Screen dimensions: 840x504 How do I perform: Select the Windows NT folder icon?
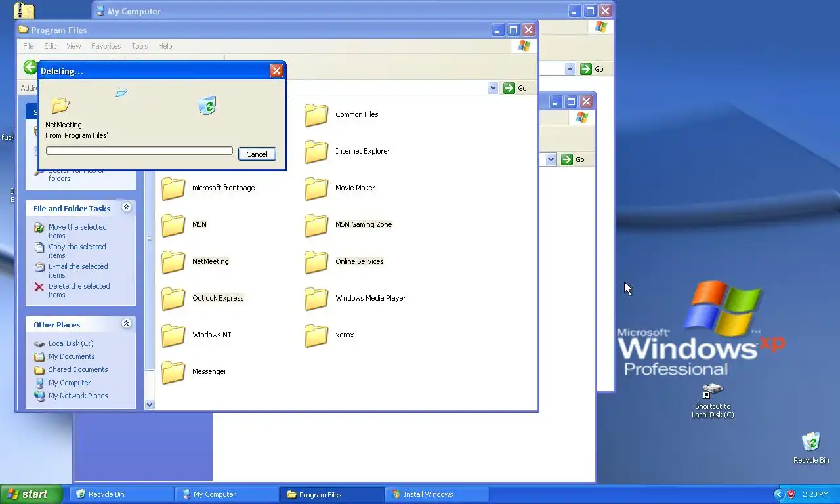pos(173,335)
